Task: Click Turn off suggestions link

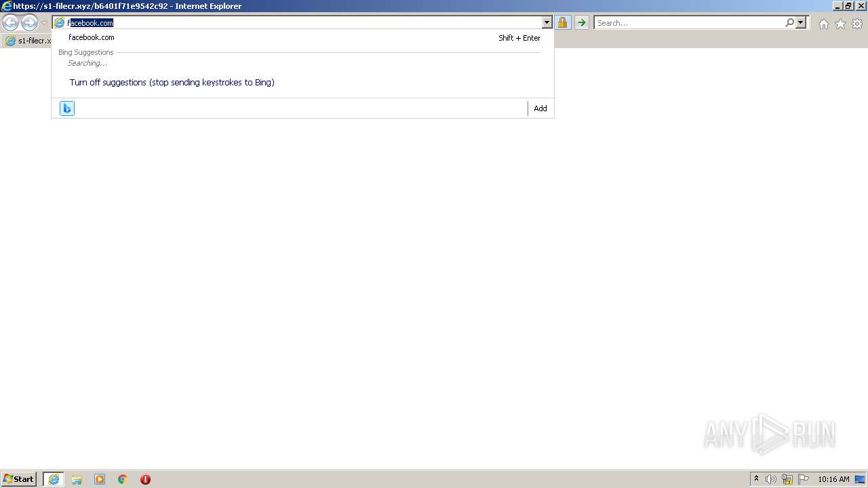Action: point(172,83)
